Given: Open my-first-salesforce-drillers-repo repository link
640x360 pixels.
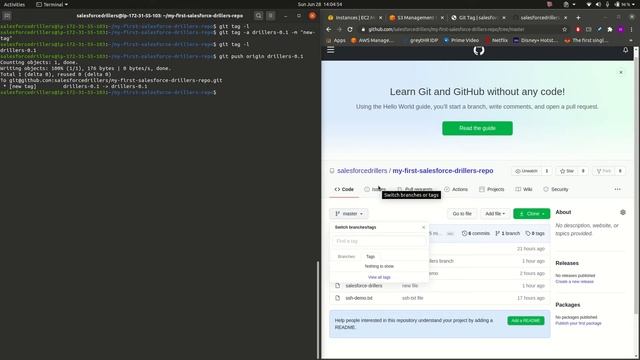Looking at the screenshot, I should pyautogui.click(x=443, y=171).
